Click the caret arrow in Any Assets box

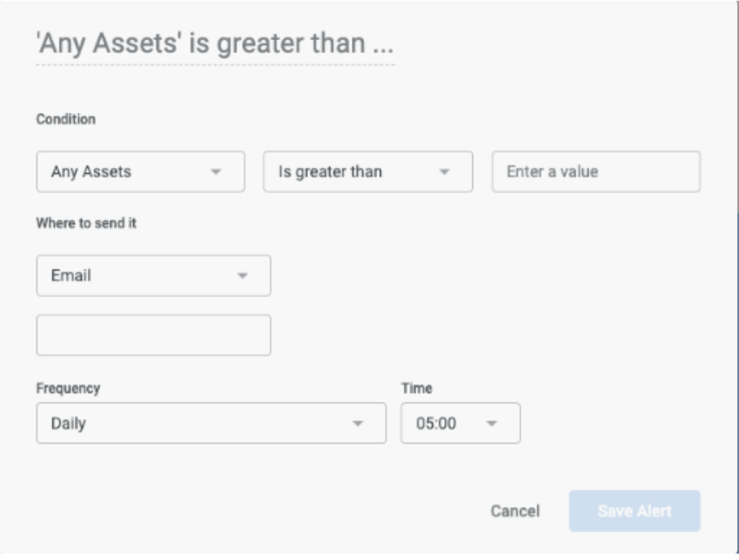coord(216,172)
